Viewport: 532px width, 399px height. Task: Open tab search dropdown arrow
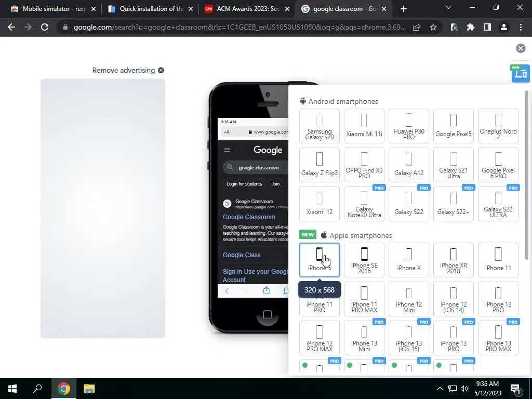(448, 7)
